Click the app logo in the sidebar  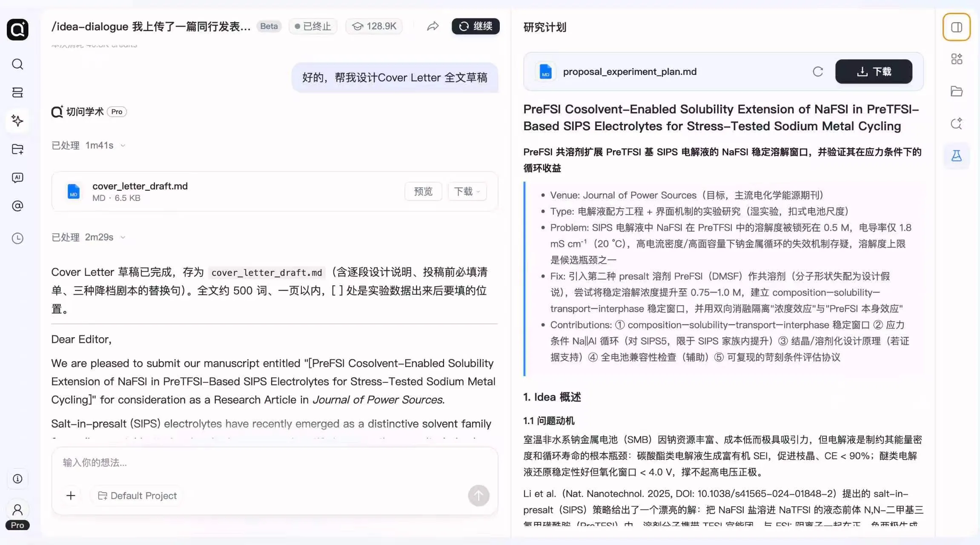(17, 29)
